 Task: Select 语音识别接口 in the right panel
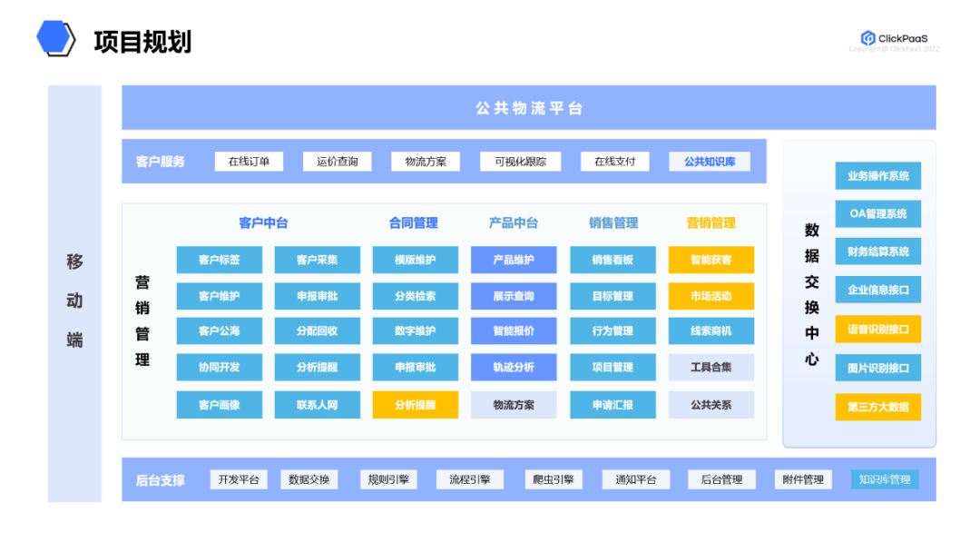[x=878, y=330]
